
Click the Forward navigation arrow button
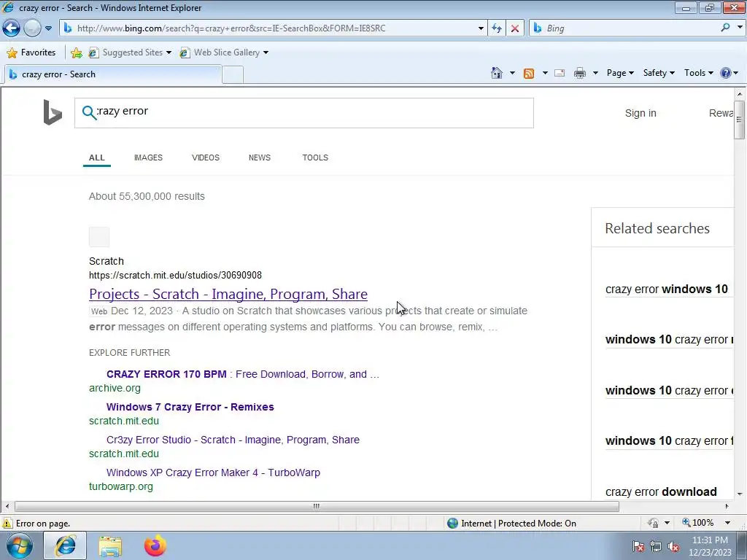click(x=32, y=28)
